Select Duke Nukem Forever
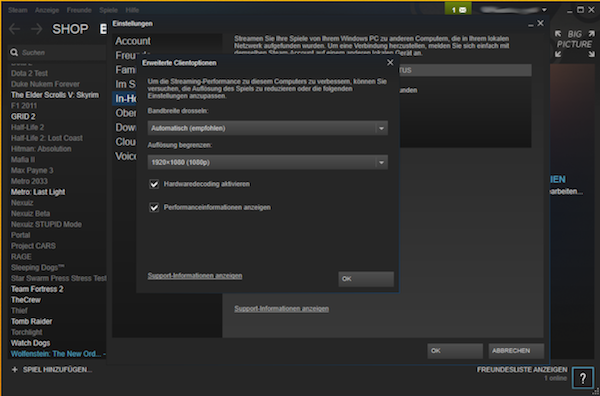 [45, 84]
